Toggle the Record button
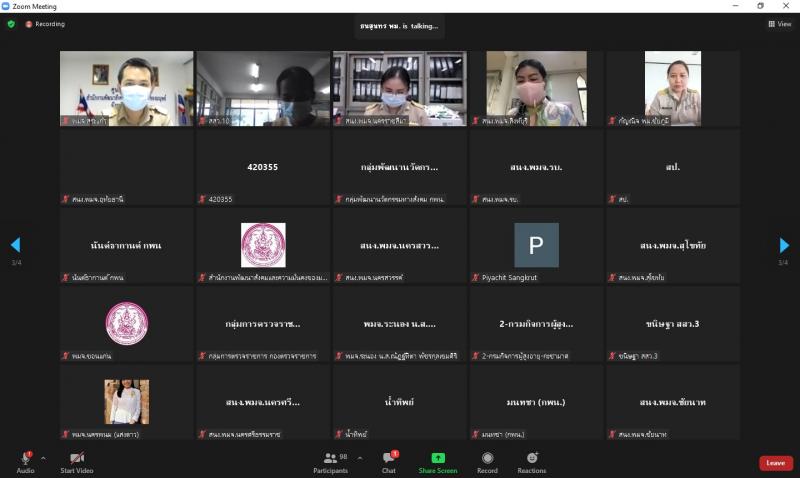The image size is (800, 478). pyautogui.click(x=487, y=463)
